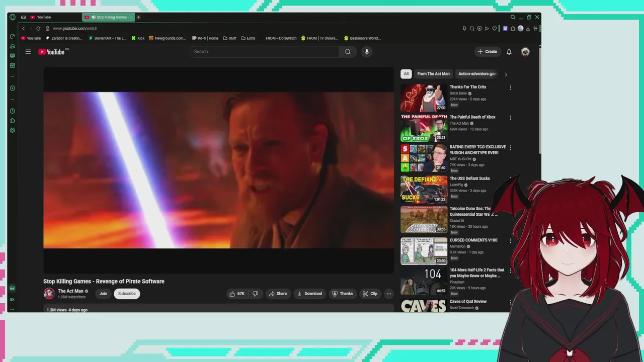Open options for RATING EVERY TCG-EXCLUSIVE video

pyautogui.click(x=510, y=148)
